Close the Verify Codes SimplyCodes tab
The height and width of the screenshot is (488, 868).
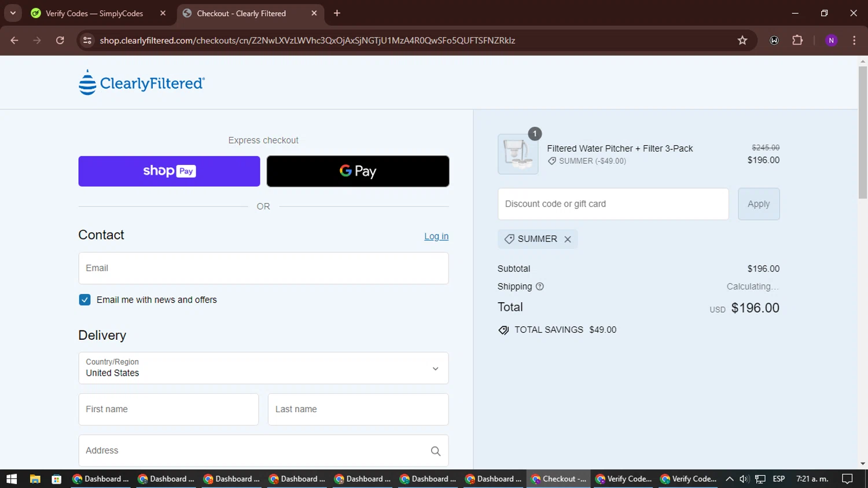pos(163,13)
